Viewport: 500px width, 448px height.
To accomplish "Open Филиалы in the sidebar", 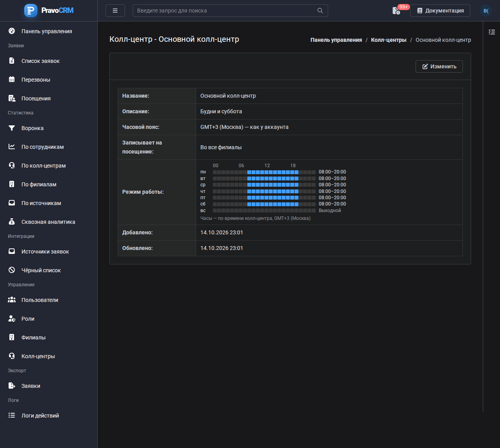I will click(49, 337).
